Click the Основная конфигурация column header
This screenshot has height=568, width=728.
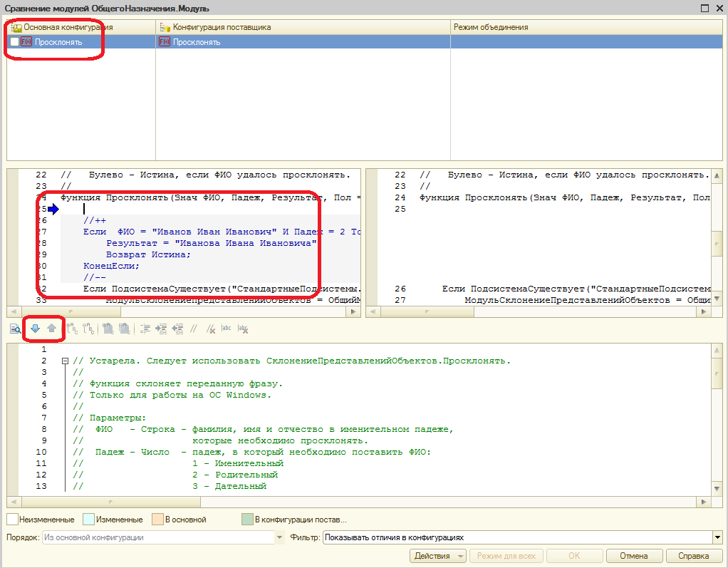pyautogui.click(x=81, y=27)
